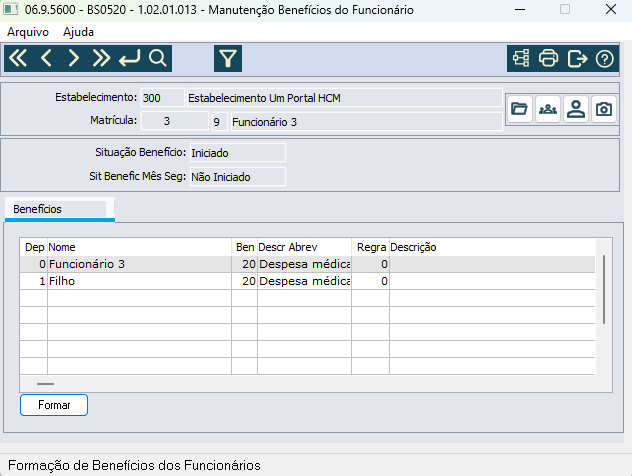Click Despesa médica cell in Funcionário 3 row
Viewport: 632px width, 476px height.
tap(304, 264)
